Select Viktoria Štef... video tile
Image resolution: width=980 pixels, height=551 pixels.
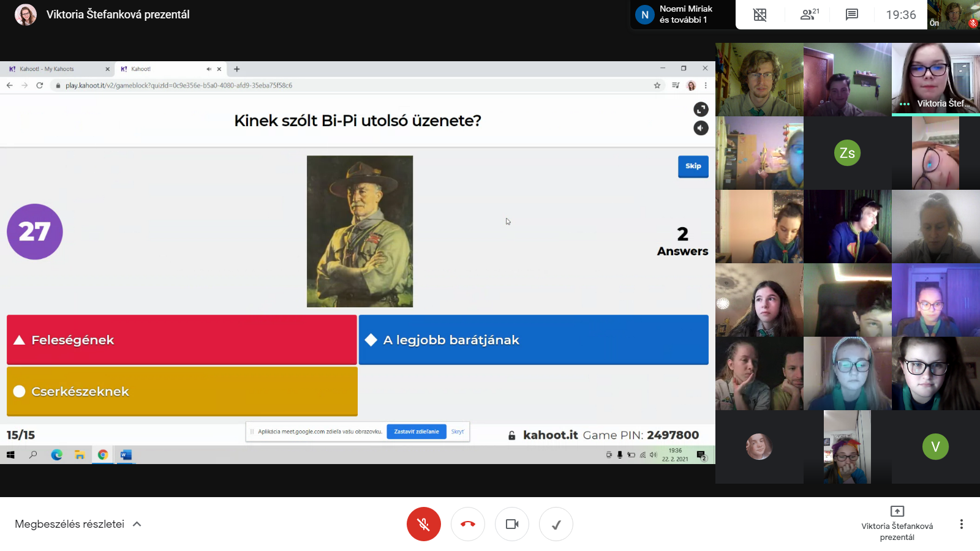[x=936, y=80]
